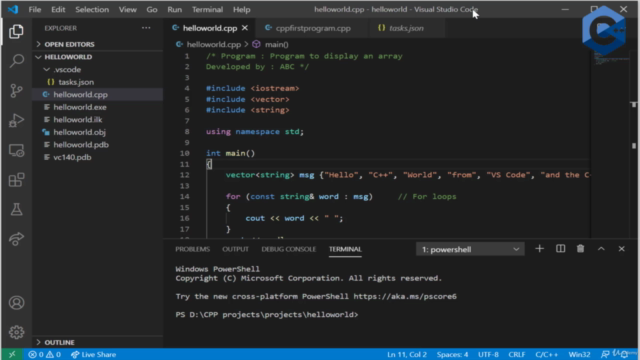
Task: Open the Edit menu
Action: pos(58,9)
